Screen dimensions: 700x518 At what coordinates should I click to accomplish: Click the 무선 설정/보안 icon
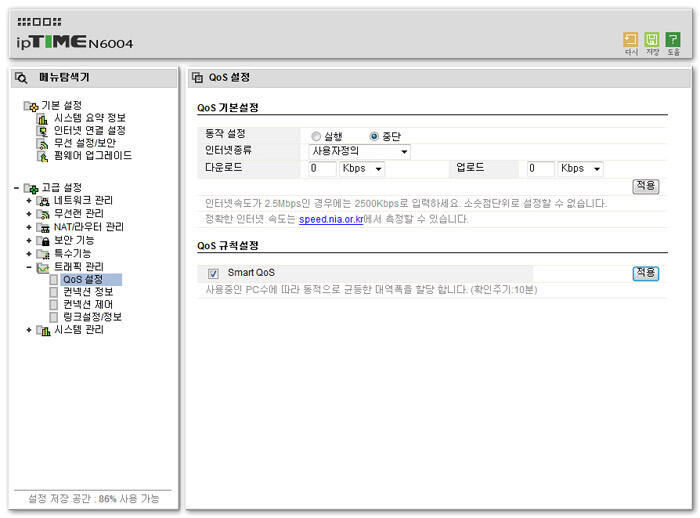[x=42, y=144]
